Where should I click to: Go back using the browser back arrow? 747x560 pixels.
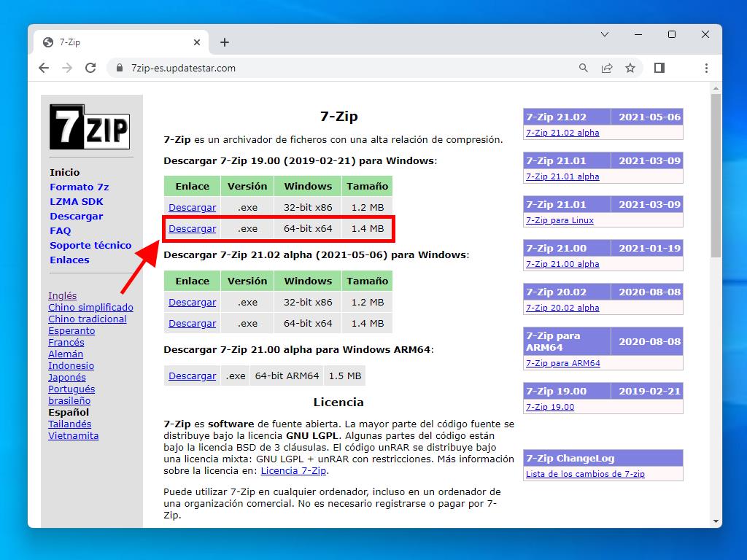coord(44,68)
